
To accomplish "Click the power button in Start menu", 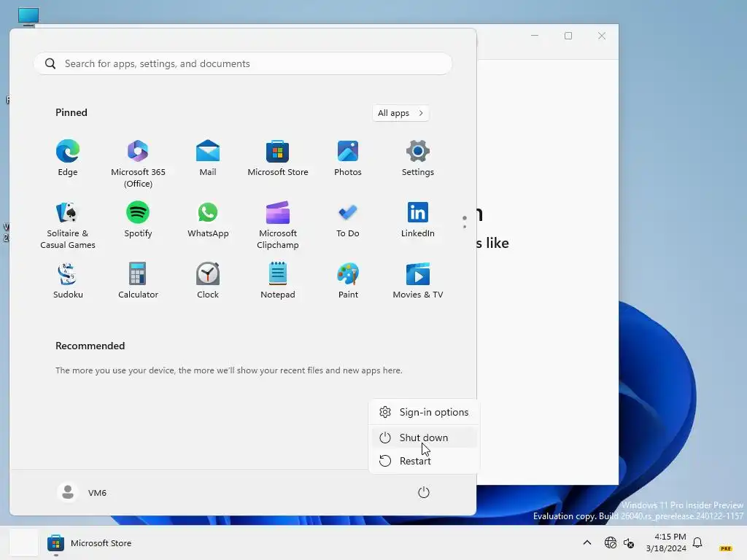I will 424,492.
